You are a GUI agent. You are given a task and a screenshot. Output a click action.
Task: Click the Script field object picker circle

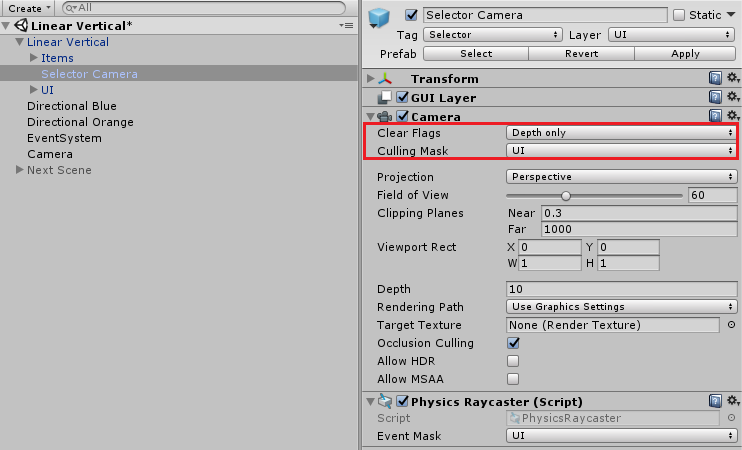(731, 417)
